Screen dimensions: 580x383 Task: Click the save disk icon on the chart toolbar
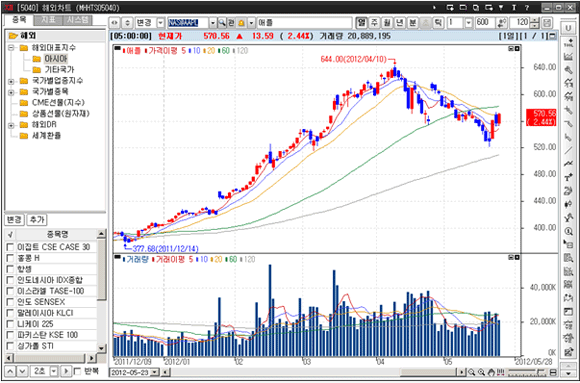[x=547, y=23]
